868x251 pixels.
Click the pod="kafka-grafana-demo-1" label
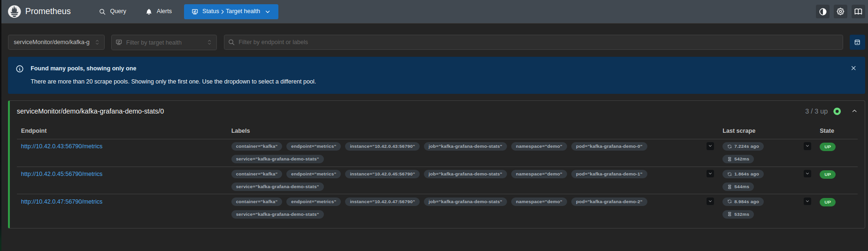tap(609, 174)
